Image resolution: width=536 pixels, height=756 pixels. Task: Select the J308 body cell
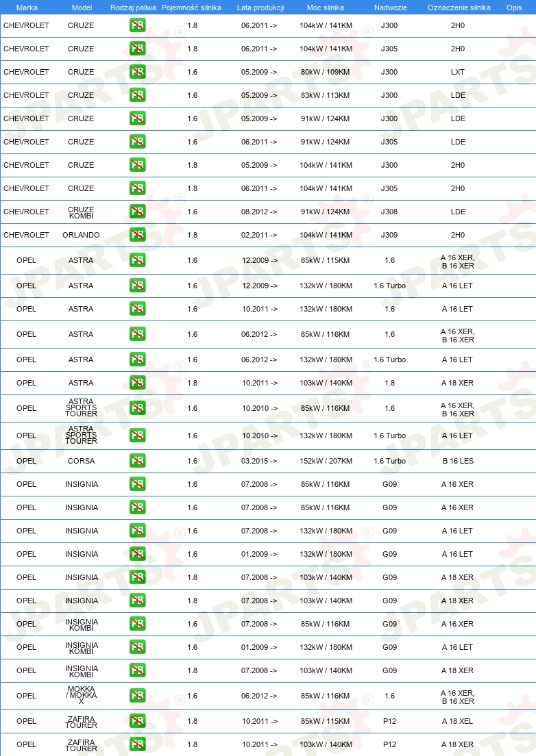pos(389,212)
